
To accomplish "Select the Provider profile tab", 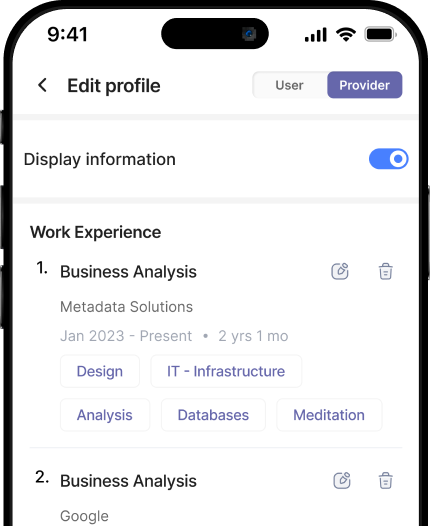I will pyautogui.click(x=365, y=85).
